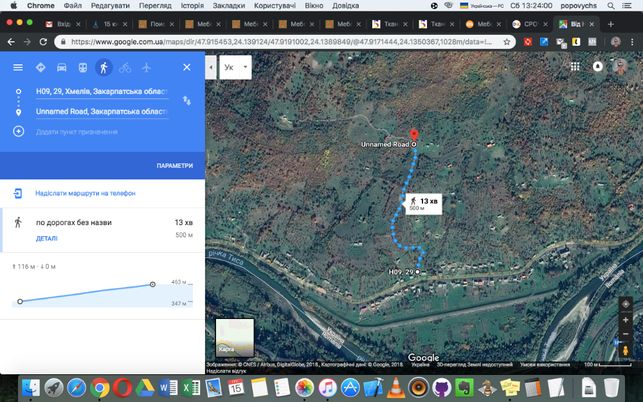Select the best travel mode diamond icon
The width and height of the screenshot is (643, 402).
[x=40, y=67]
